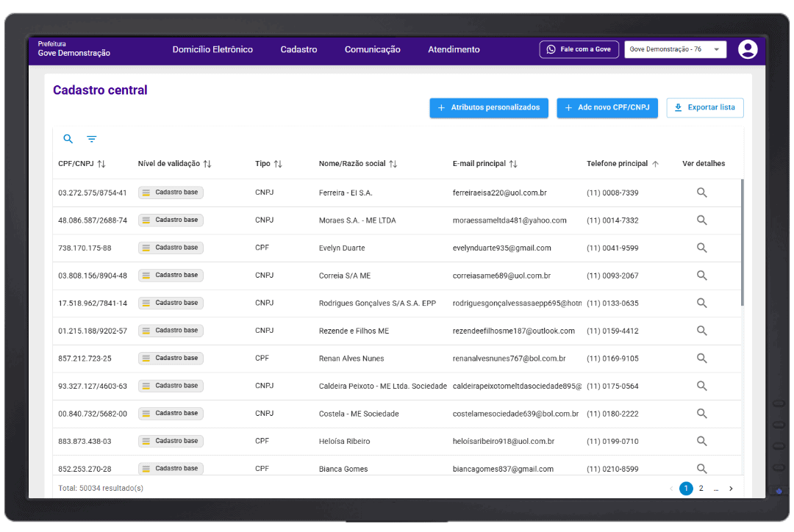This screenshot has height=532, width=794.
Task: Click the user profile avatar icon
Action: point(748,50)
